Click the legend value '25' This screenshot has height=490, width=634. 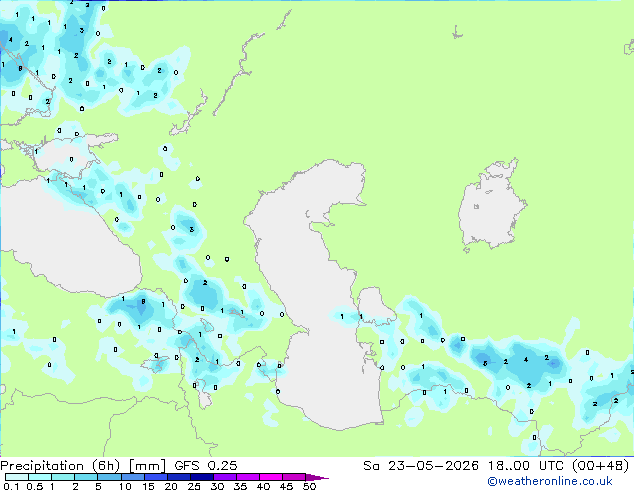pos(194,486)
